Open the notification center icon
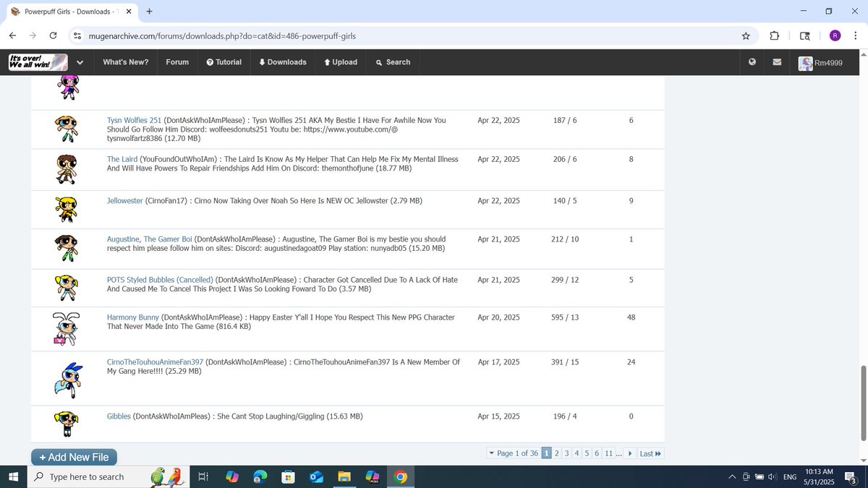 [x=851, y=476]
